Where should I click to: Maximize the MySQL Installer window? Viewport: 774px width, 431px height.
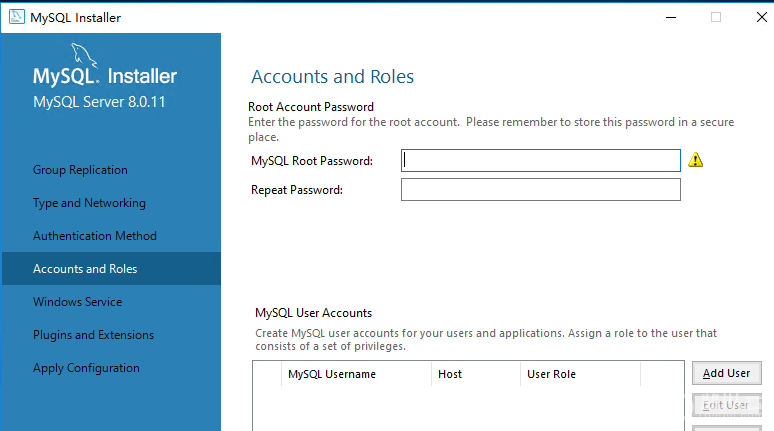pos(716,17)
